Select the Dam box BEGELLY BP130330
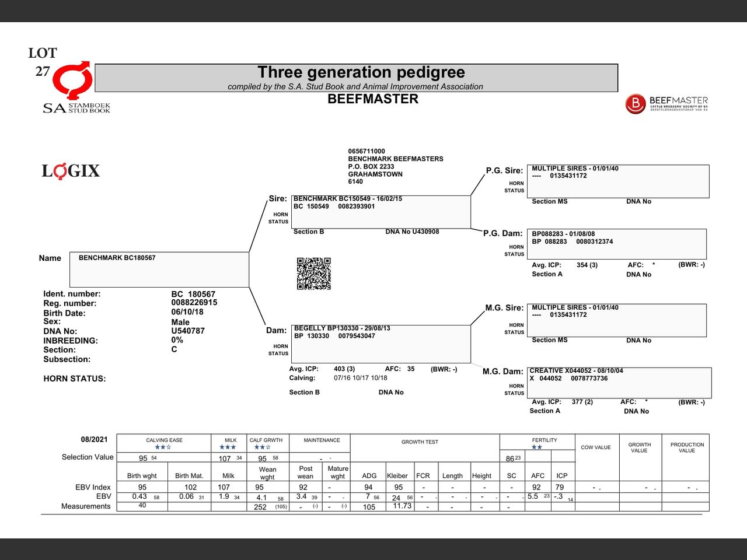747x560 pixels. tap(382, 344)
